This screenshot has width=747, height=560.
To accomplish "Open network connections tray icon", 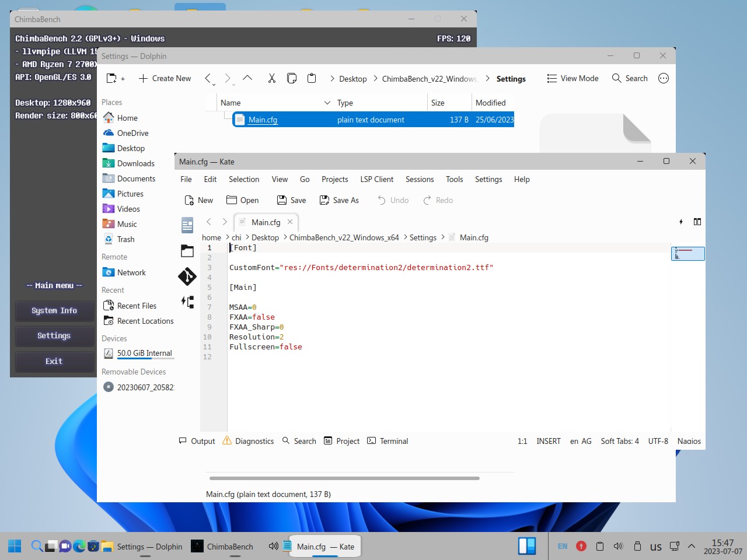I will coord(675,546).
